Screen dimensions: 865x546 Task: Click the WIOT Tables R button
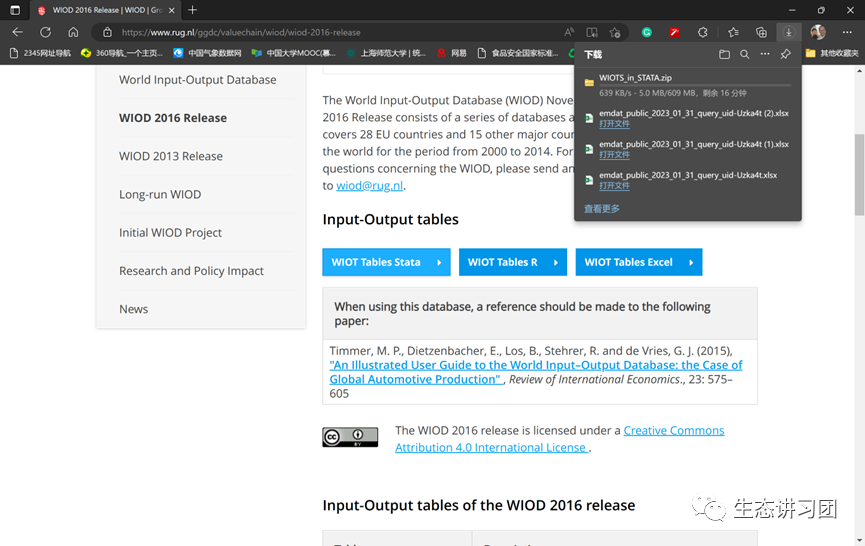512,262
